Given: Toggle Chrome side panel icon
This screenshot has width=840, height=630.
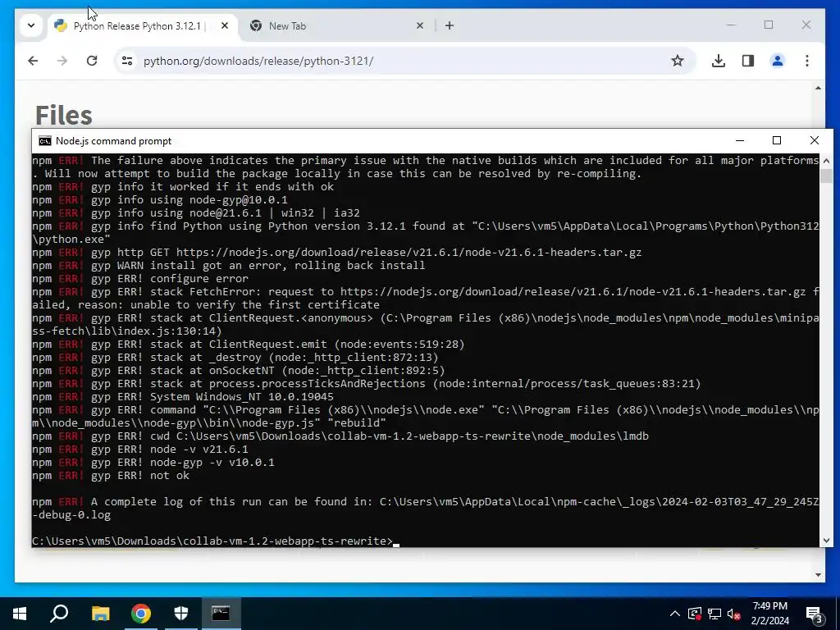Looking at the screenshot, I should click(x=748, y=61).
